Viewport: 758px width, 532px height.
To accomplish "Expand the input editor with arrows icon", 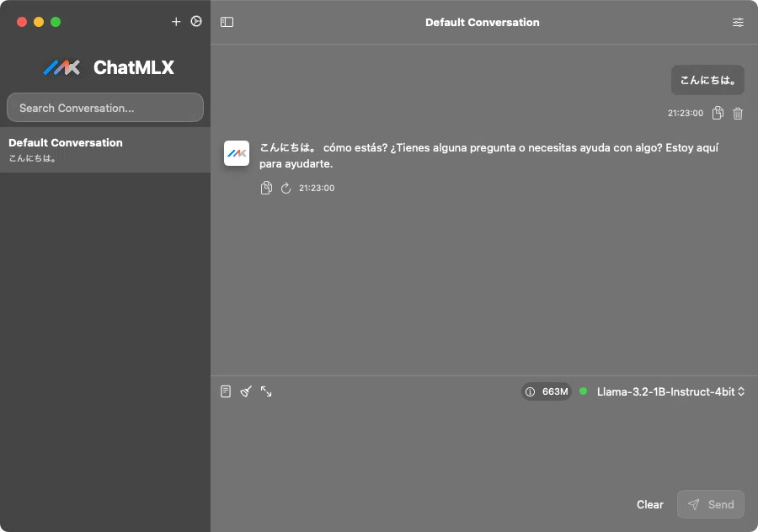I will 266,391.
